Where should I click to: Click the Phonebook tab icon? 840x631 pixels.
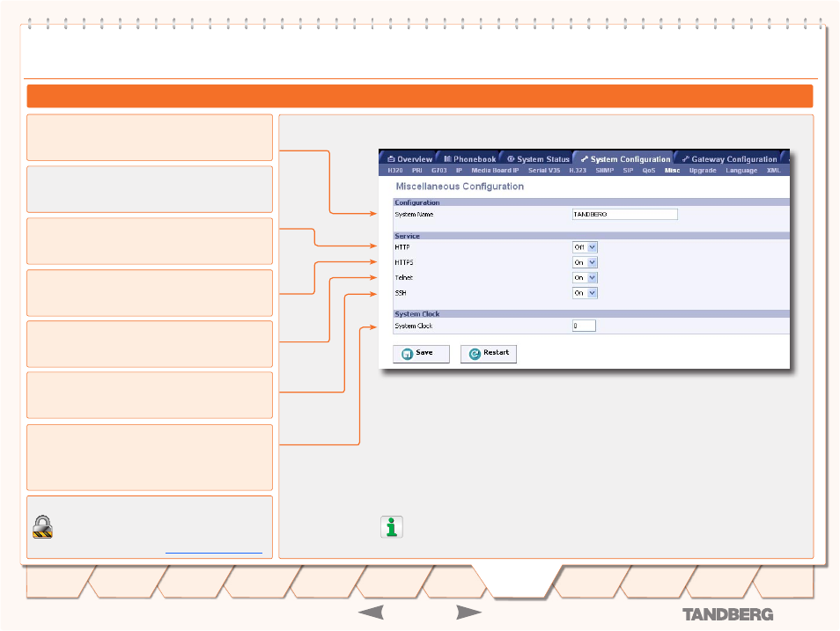click(x=447, y=159)
